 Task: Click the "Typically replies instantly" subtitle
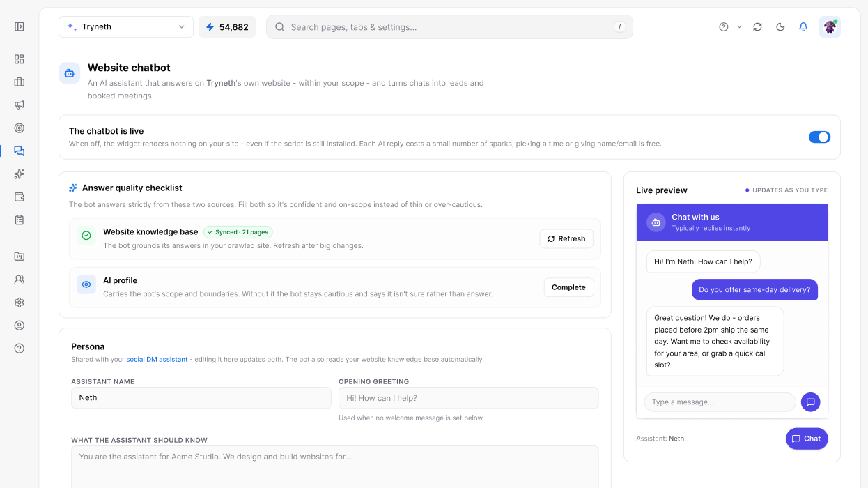pos(711,229)
